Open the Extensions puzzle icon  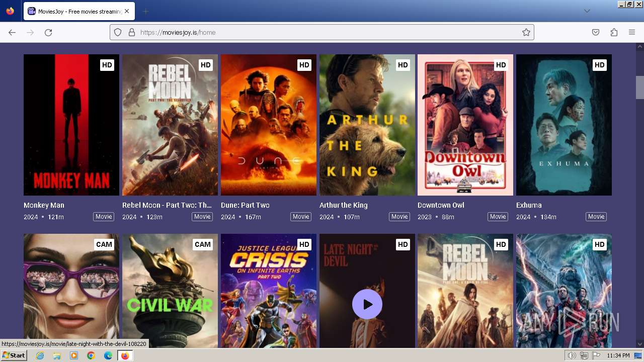(614, 32)
